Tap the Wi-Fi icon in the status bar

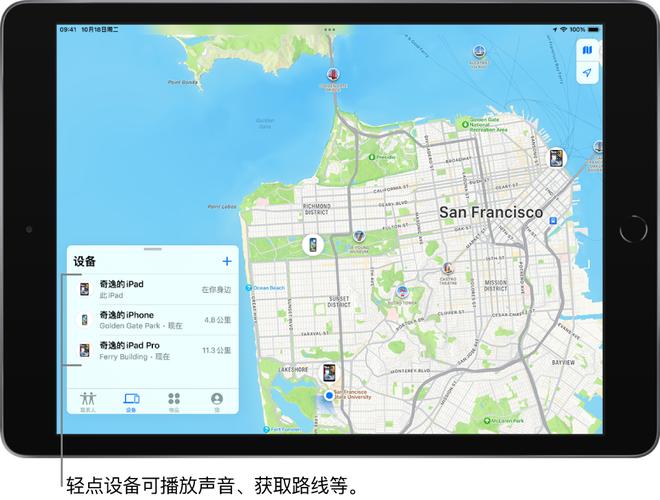tap(563, 29)
